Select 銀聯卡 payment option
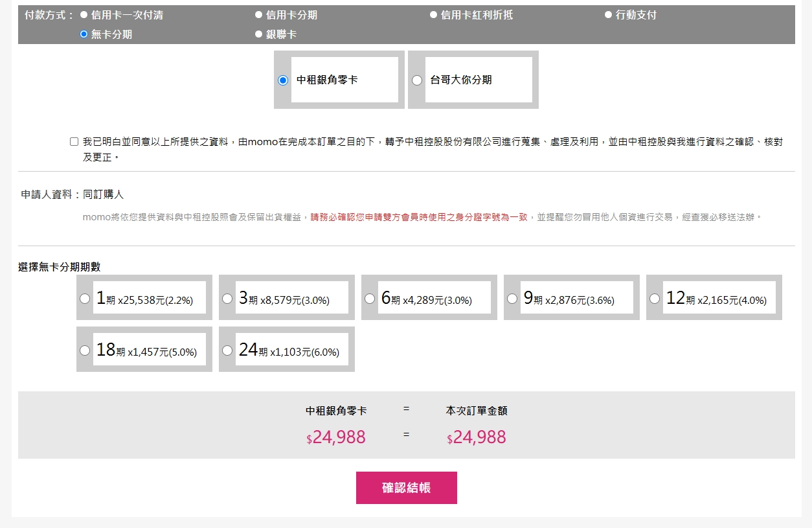Viewport: 812px width, 528px height. pos(258,34)
